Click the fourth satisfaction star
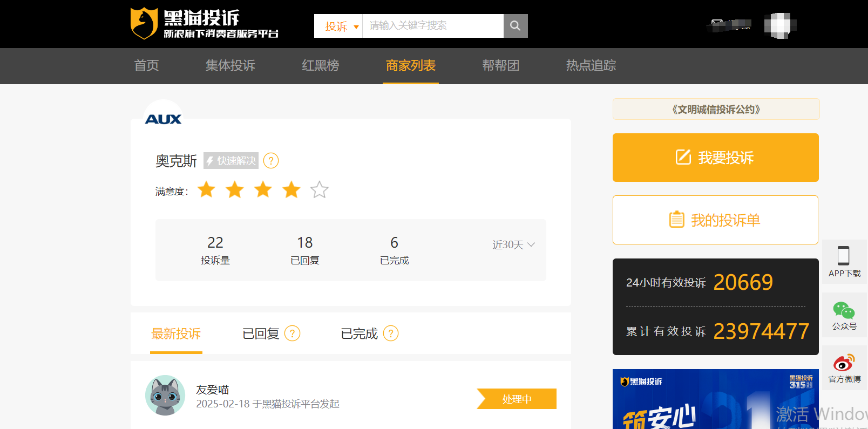 click(x=291, y=190)
